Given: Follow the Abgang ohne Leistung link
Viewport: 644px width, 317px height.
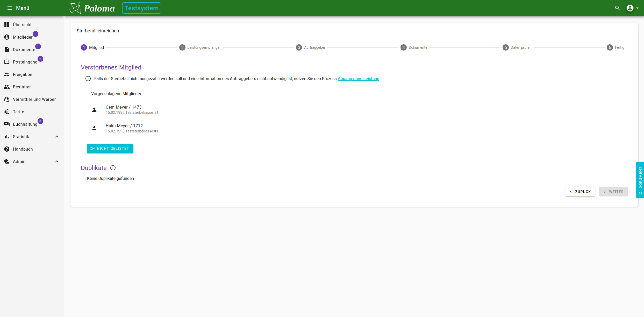Looking at the screenshot, I should (x=358, y=79).
